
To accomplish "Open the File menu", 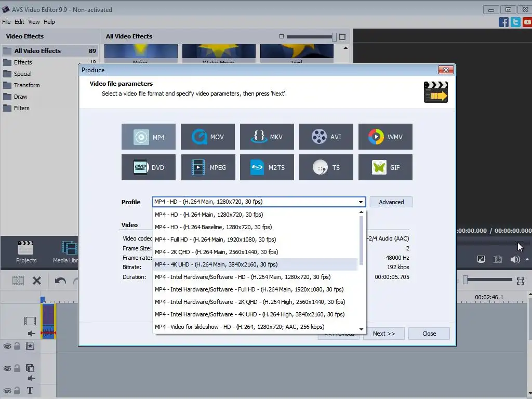I will pyautogui.click(x=6, y=22).
